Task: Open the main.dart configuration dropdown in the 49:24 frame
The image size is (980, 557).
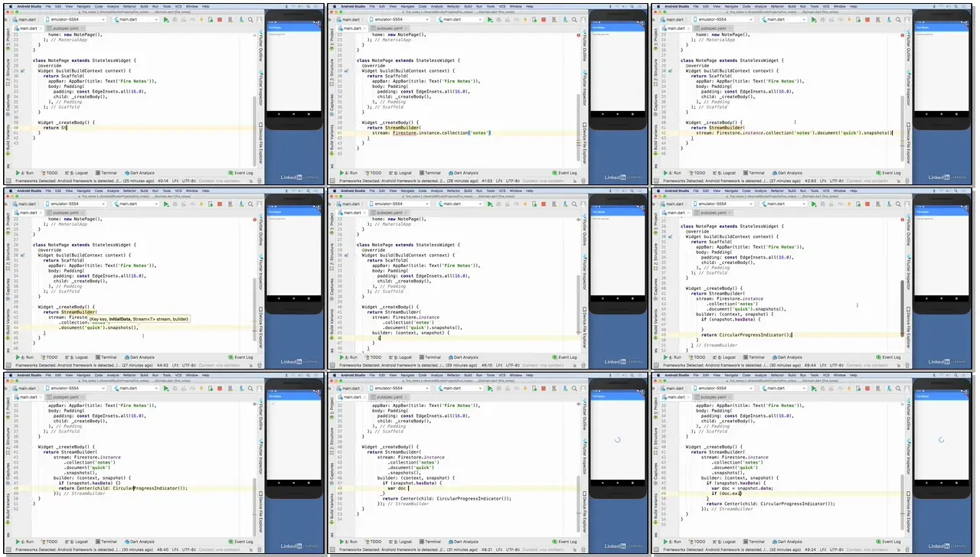Action: [x=783, y=388]
